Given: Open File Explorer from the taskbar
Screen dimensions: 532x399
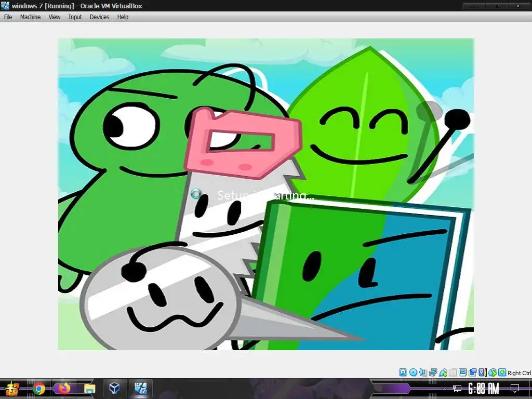Looking at the screenshot, I should pos(89,389).
